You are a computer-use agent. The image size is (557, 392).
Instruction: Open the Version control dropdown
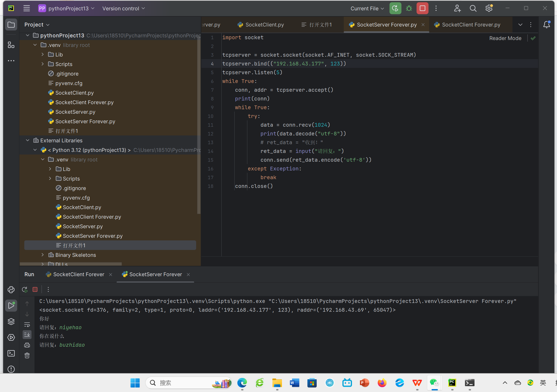pyautogui.click(x=124, y=8)
